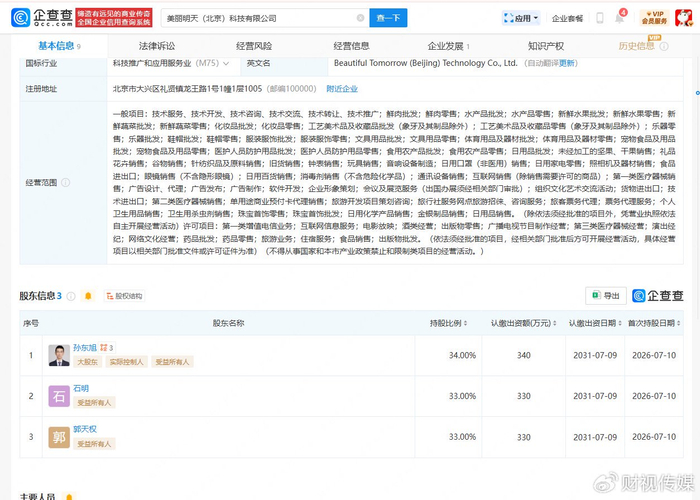Open shareholder 孙东旭 link
The image size is (700, 500).
(x=85, y=347)
